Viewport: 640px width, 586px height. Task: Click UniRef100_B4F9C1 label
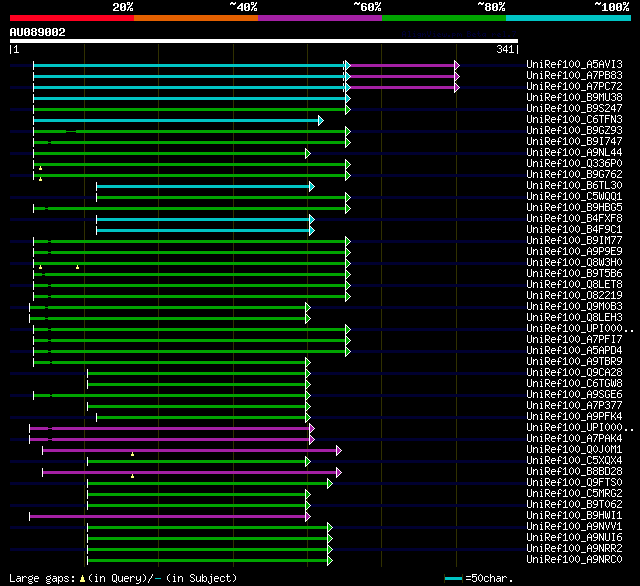coord(574,230)
